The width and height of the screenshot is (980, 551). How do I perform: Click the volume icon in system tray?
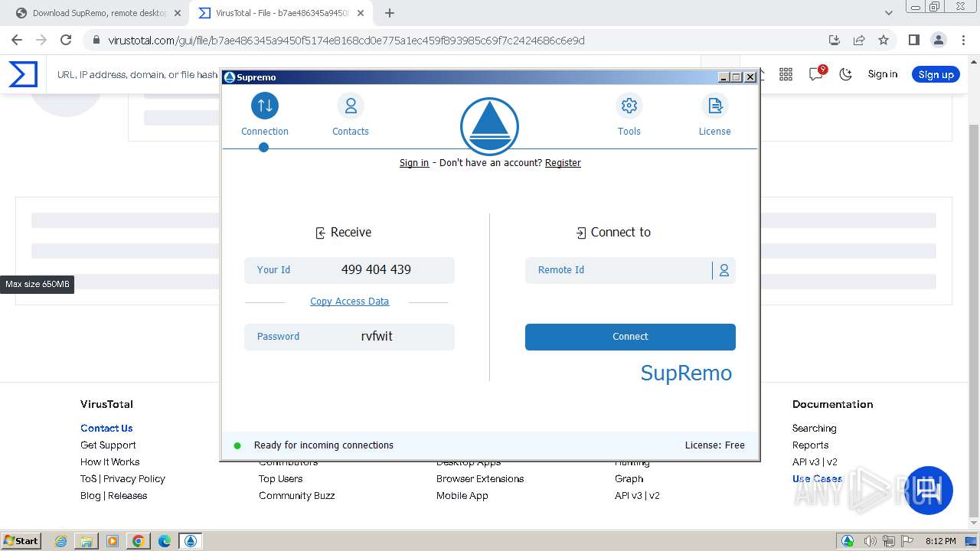(x=871, y=541)
